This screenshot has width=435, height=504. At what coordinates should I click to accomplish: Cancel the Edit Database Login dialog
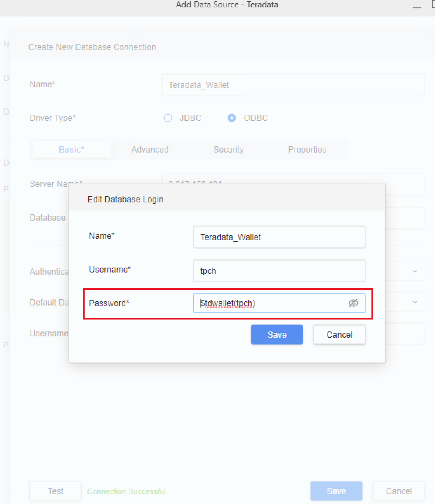coord(339,334)
